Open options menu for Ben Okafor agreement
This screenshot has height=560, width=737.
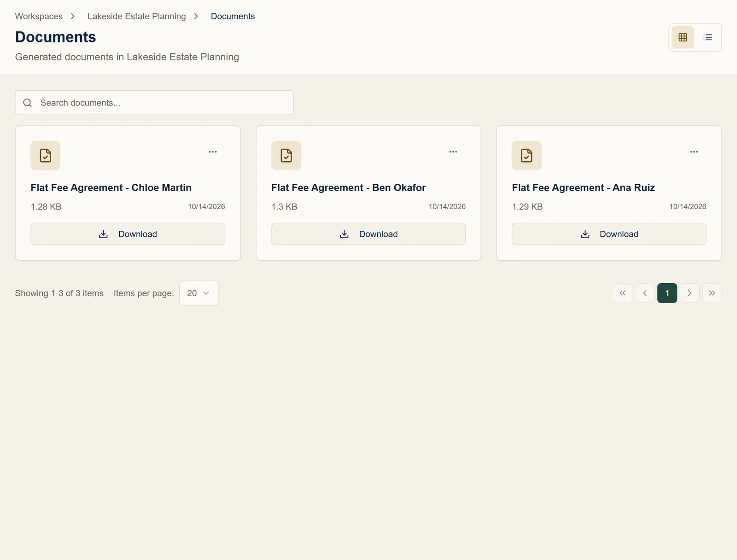click(x=453, y=152)
